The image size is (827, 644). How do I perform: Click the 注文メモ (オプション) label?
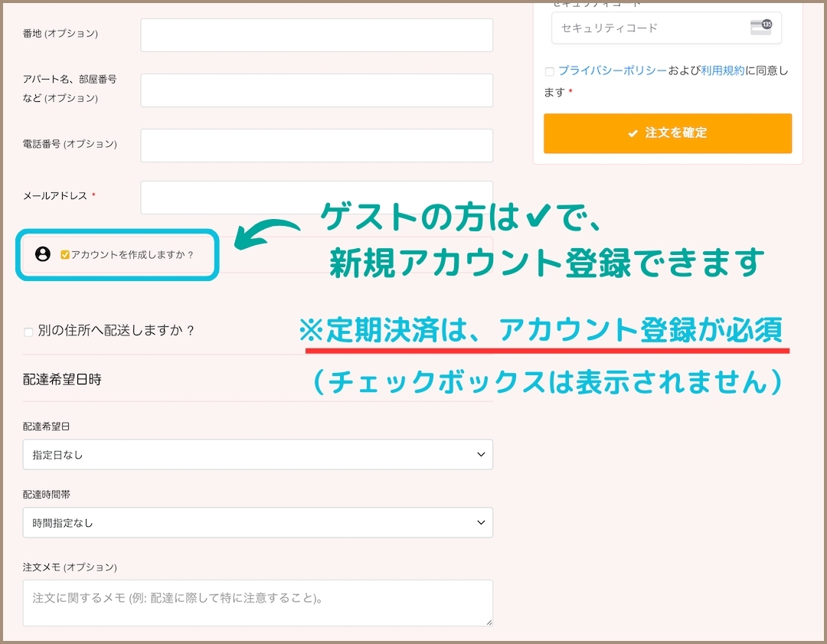[70, 567]
